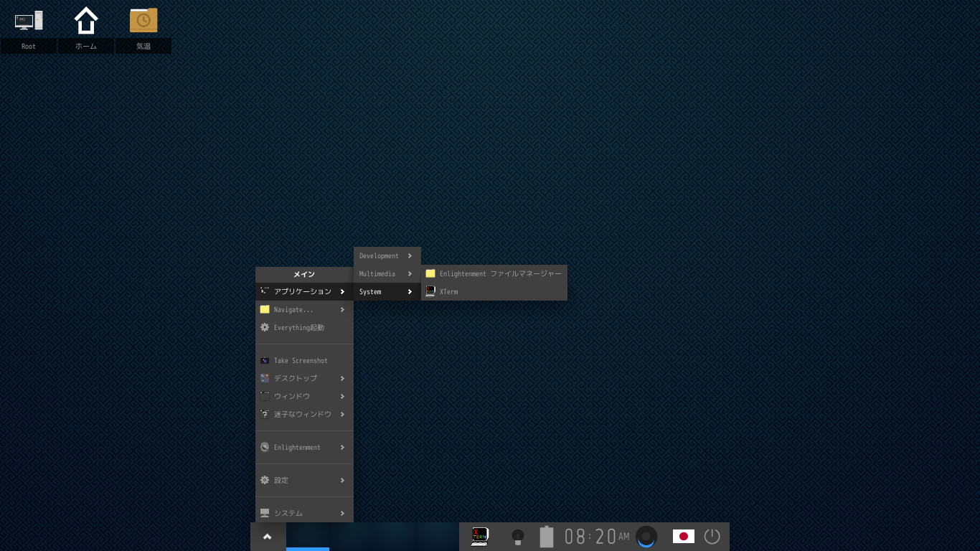Screen dimensions: 980x551
Task: Expand the アプリケーション submenu arrow
Action: click(343, 291)
